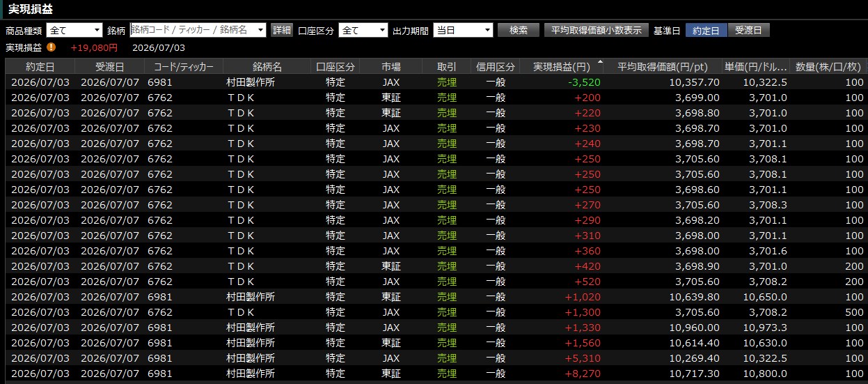Image resolution: width=868 pixels, height=384 pixels.
Task: Click the +1,020 profit value
Action: click(583, 297)
